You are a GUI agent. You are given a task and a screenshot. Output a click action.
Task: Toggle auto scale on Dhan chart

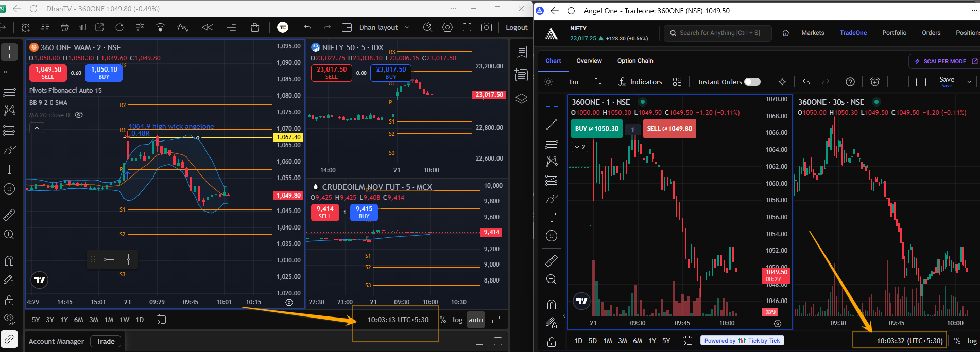coord(476,320)
